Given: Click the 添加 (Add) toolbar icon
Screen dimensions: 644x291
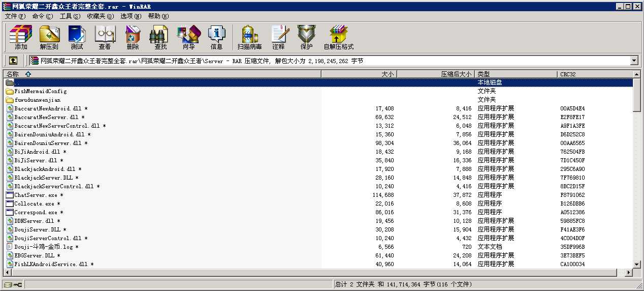Looking at the screenshot, I should 21,38.
